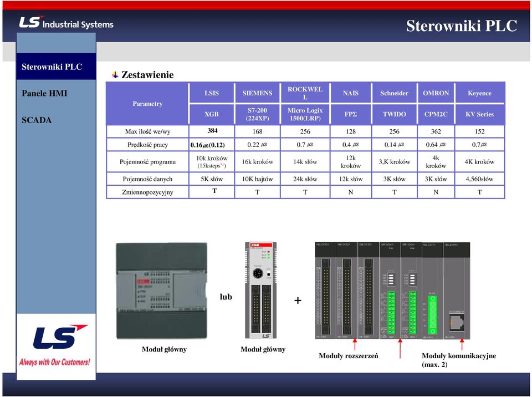This screenshot has width=532, height=397.
Task: Click the '5K słów' data capacity cell
Action: tap(212, 179)
